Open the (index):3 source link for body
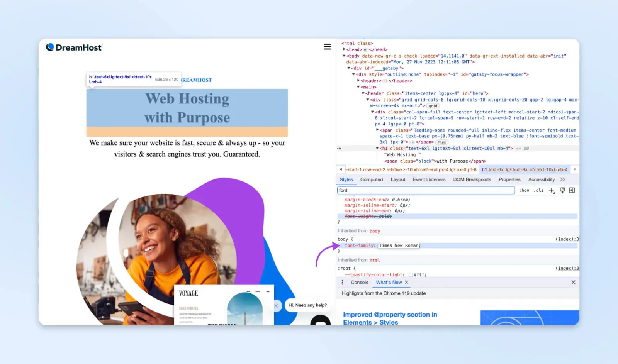The height and width of the screenshot is (364, 618). [567, 239]
